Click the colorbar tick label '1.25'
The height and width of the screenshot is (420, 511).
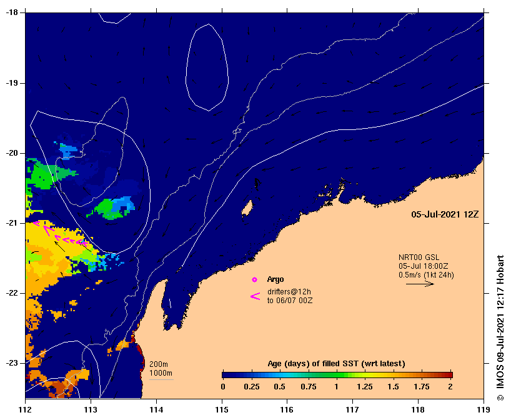tap(365, 387)
